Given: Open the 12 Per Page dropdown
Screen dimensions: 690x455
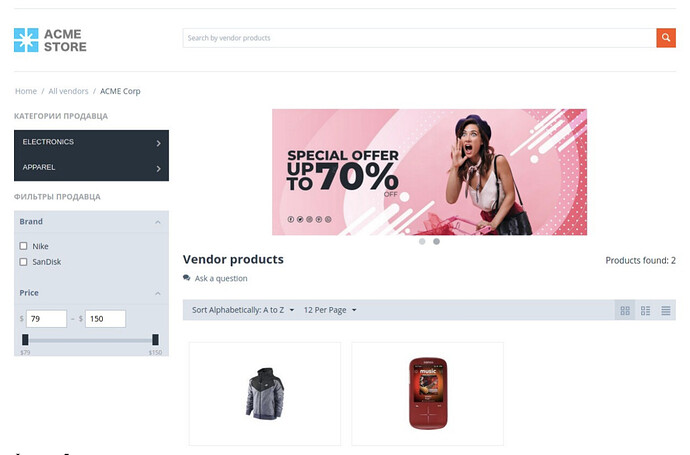Looking at the screenshot, I should (x=330, y=310).
